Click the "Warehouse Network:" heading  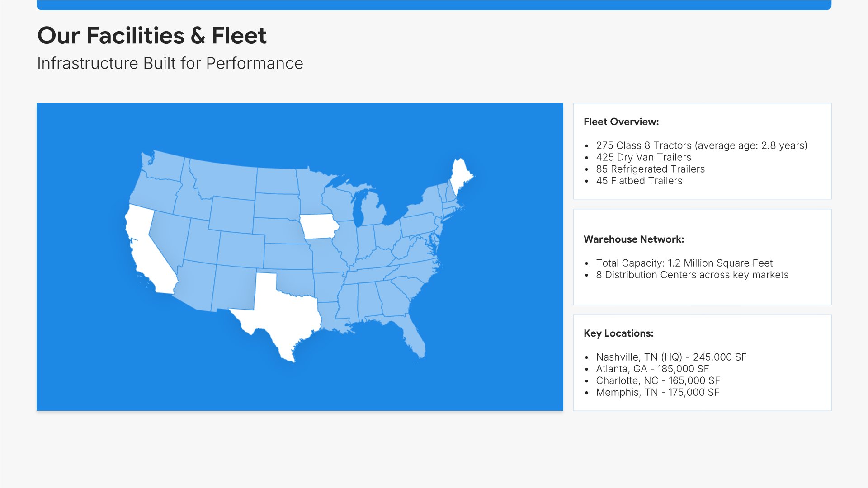pyautogui.click(x=634, y=239)
